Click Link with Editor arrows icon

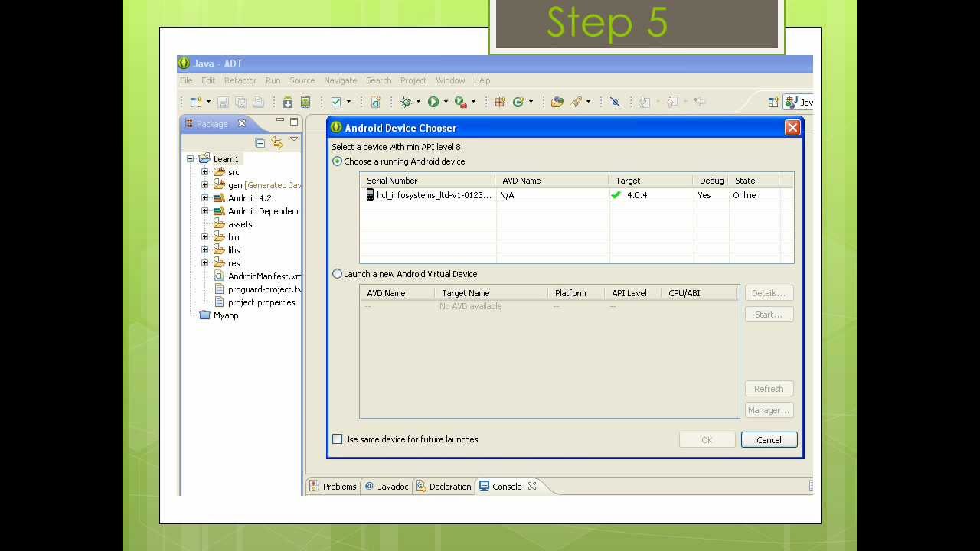pyautogui.click(x=277, y=143)
